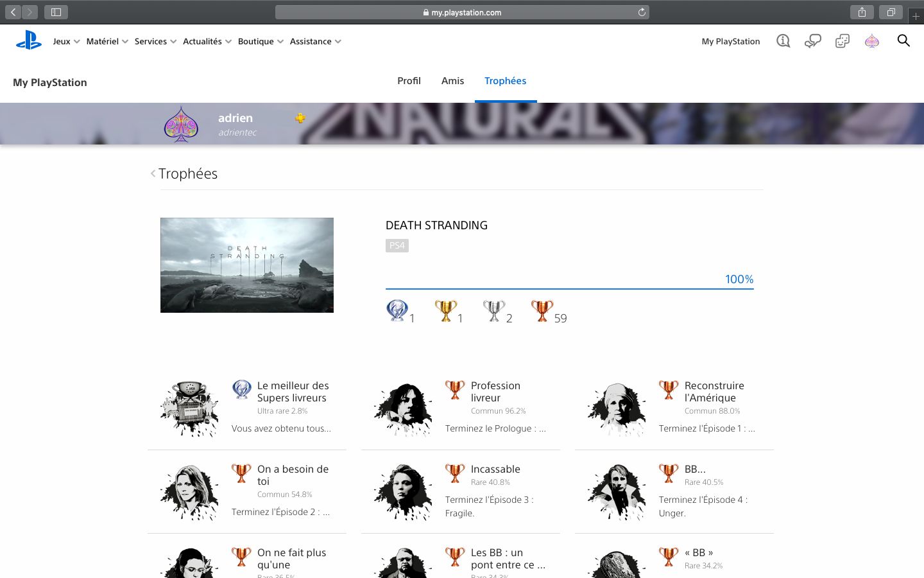Click the Les BB : un pont entre ce title

508,559
